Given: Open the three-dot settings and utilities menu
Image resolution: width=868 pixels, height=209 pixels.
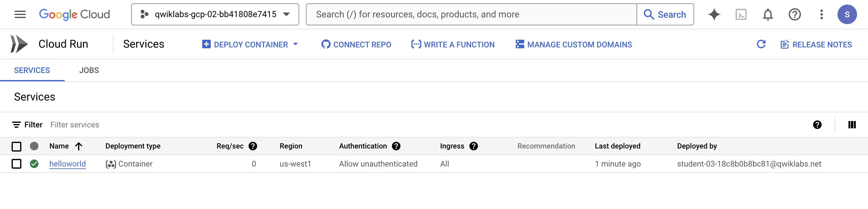Looking at the screenshot, I should [821, 15].
